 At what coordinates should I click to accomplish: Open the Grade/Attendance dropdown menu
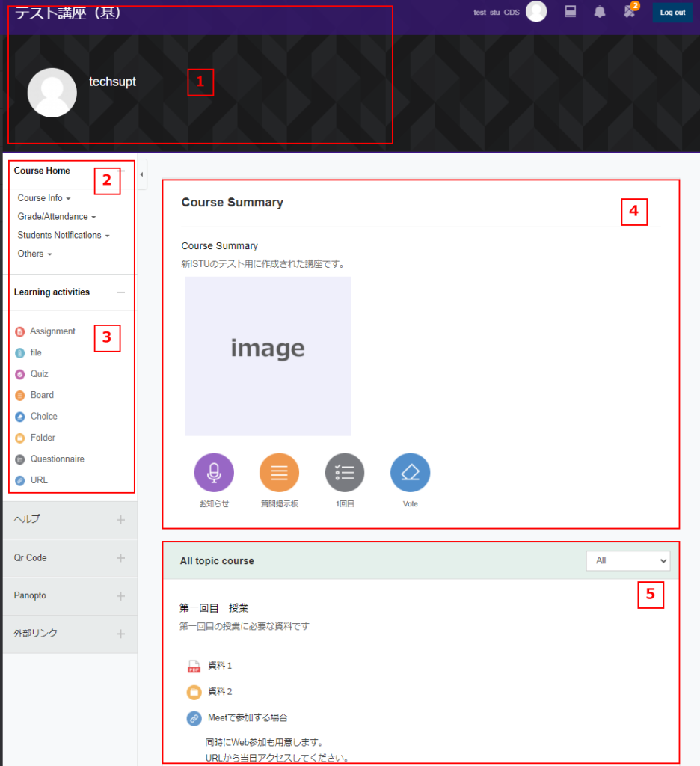[57, 217]
